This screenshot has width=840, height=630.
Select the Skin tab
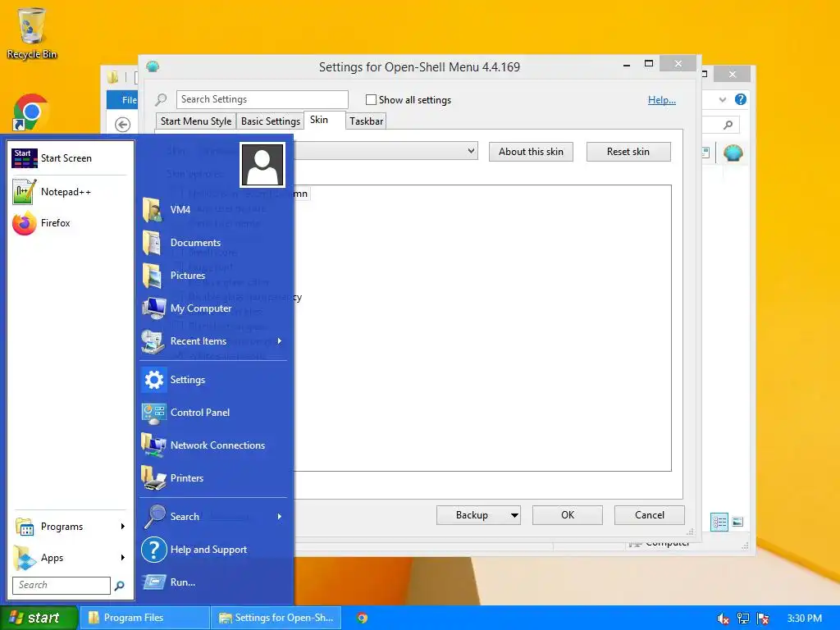point(319,120)
